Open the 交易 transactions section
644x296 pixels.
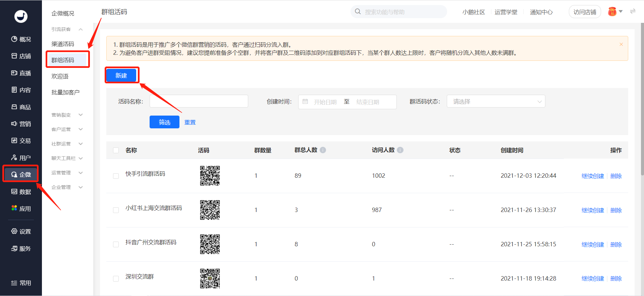tap(21, 140)
